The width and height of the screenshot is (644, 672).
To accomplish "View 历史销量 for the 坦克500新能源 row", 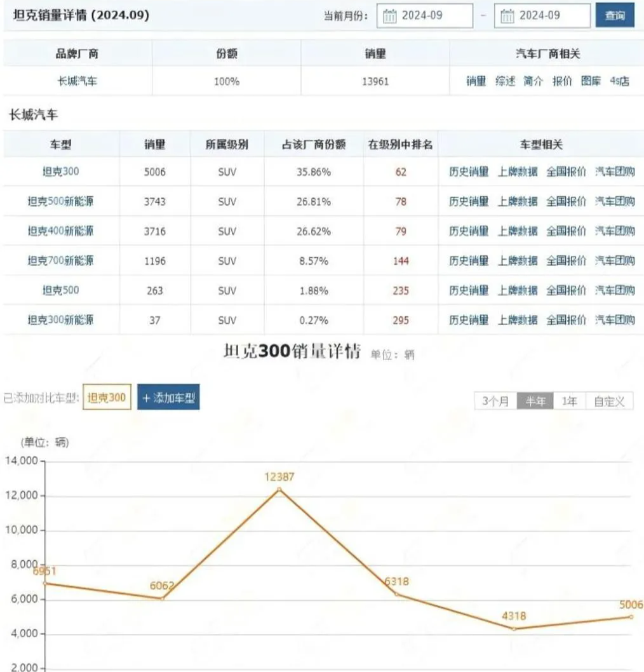I will tap(469, 201).
